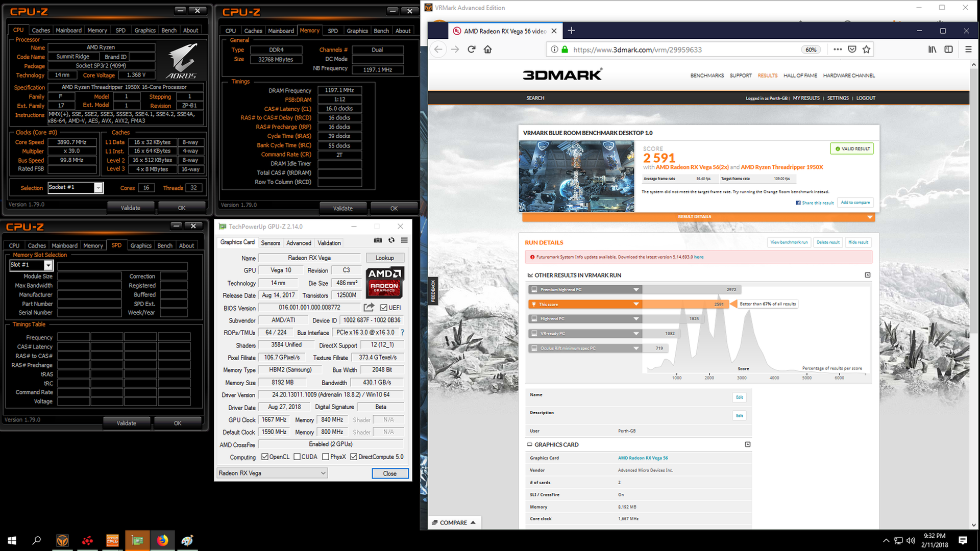Screen dimensions: 980x551
Task: Expand High-end PC row arrow
Action: [x=636, y=318]
